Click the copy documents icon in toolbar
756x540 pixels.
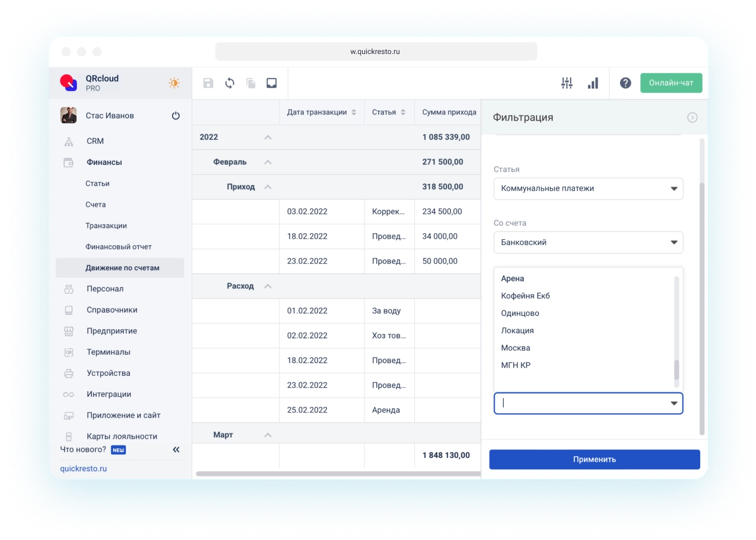click(x=251, y=83)
